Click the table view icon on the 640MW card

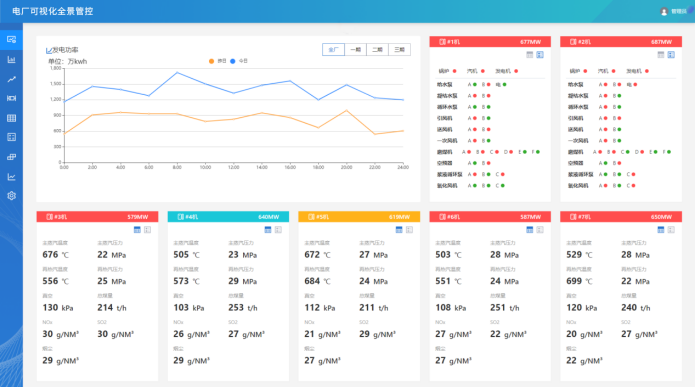[268, 230]
